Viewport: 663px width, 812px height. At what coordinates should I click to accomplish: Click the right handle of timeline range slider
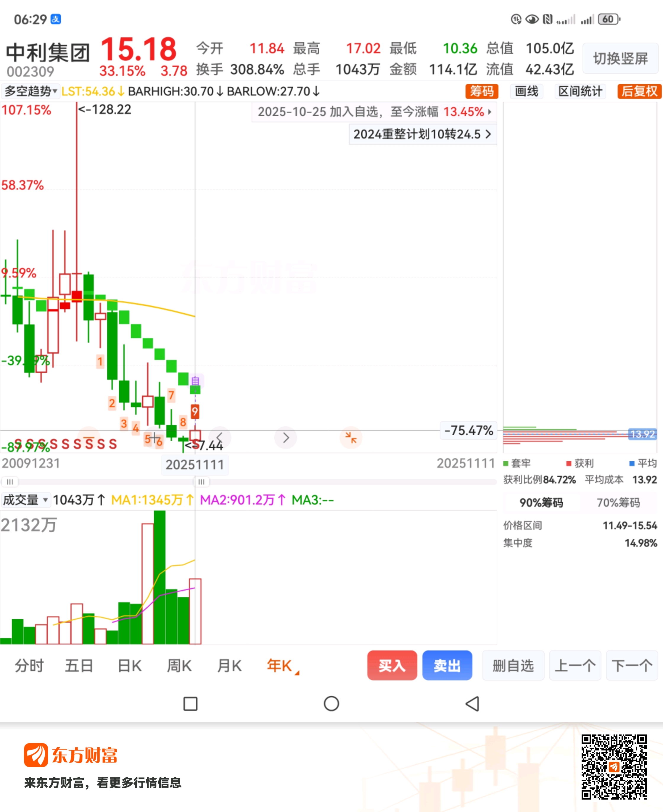coord(201,482)
